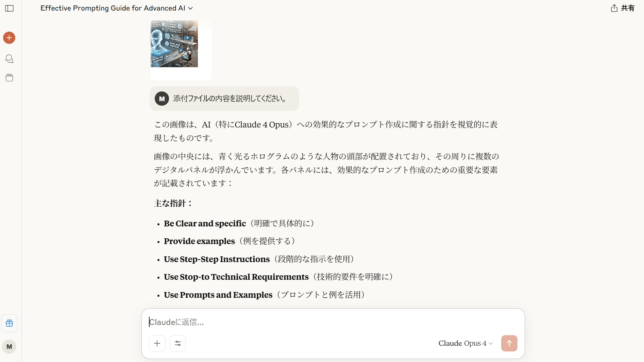Screen dimensions: 644x362
Task: Expand the conversation title dropdown
Action: point(190,8)
